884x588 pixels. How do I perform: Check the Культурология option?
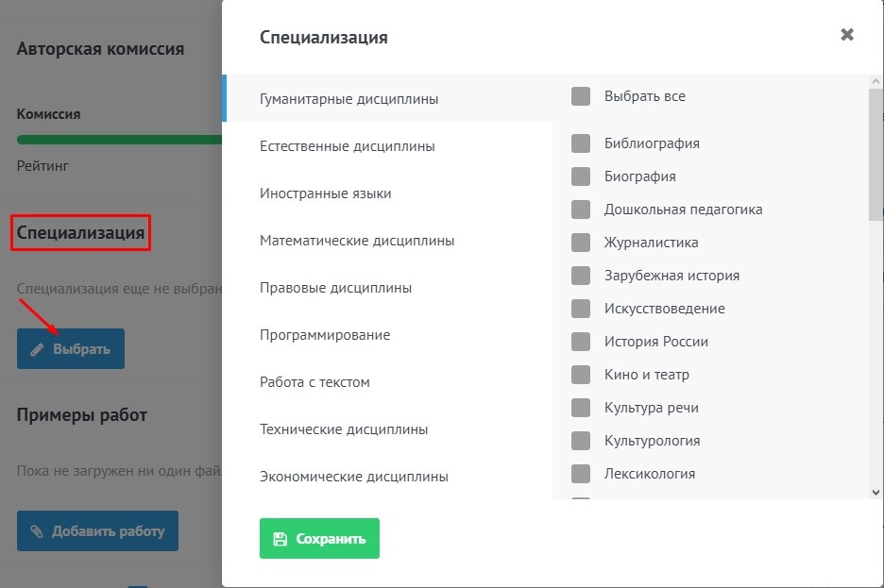point(581,441)
